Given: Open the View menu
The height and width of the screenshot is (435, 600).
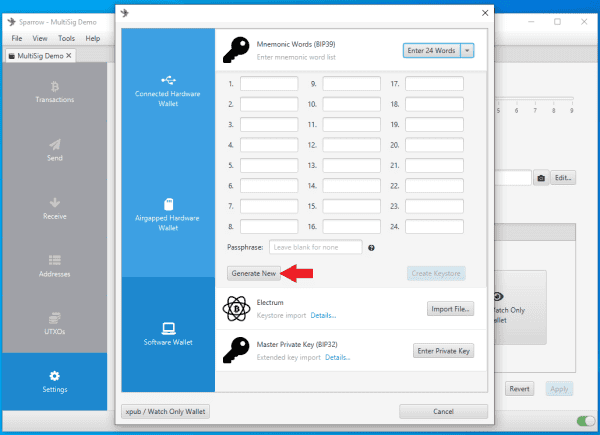Looking at the screenshot, I should (x=40, y=38).
